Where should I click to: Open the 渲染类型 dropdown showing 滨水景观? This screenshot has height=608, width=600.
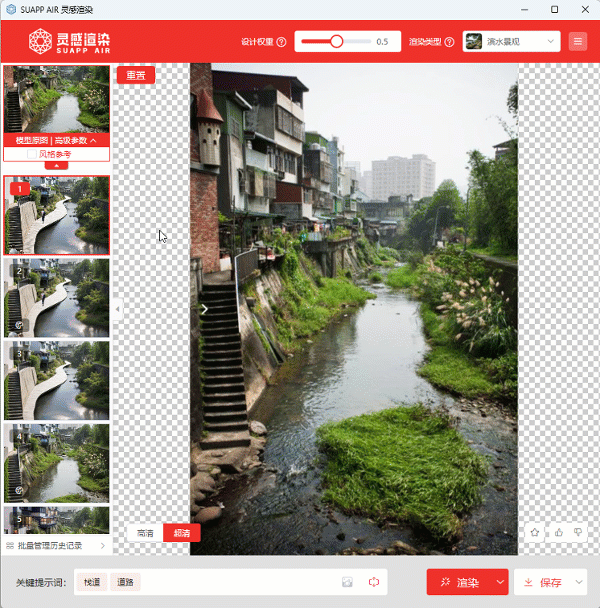click(x=511, y=42)
